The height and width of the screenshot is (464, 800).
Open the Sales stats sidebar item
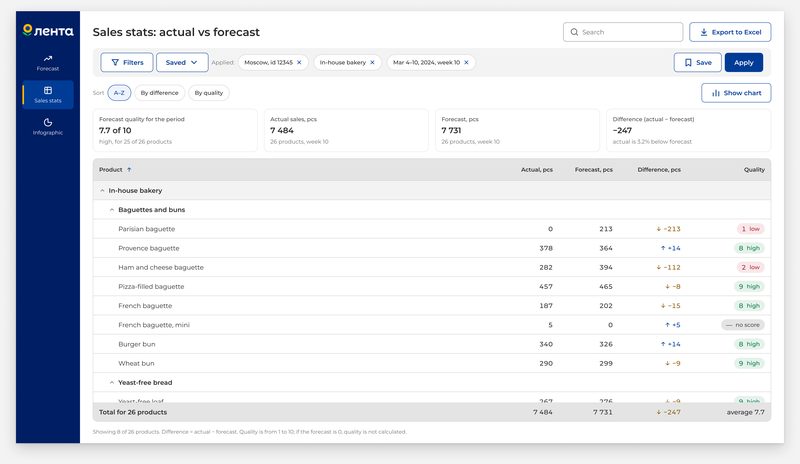click(x=48, y=94)
